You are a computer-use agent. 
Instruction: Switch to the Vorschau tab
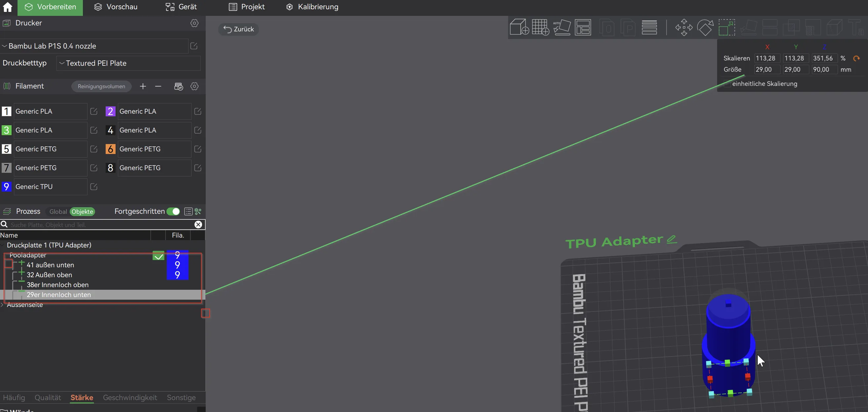(116, 7)
